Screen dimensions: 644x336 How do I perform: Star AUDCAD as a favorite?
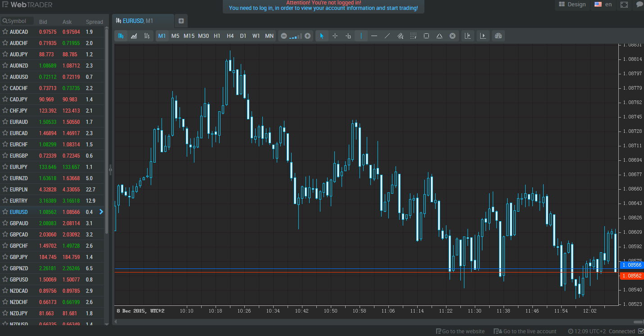coord(5,32)
